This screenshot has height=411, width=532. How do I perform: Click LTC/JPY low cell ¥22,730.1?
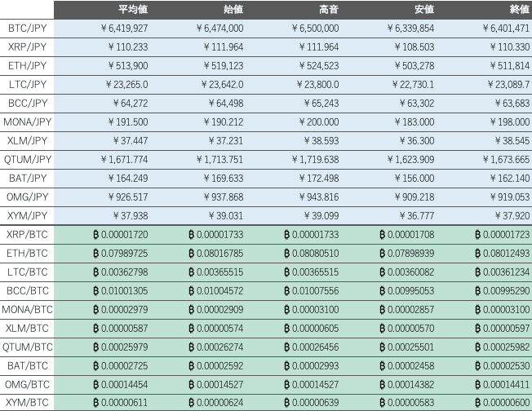click(x=413, y=85)
